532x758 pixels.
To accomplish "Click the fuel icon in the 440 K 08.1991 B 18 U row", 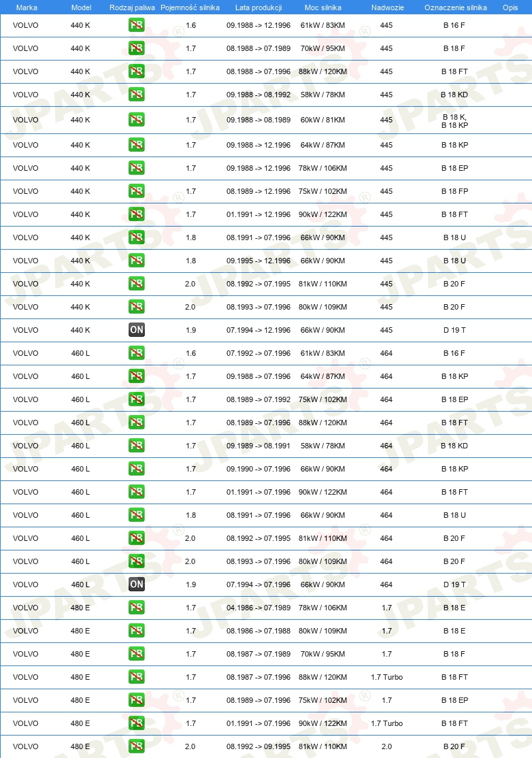I will click(137, 238).
